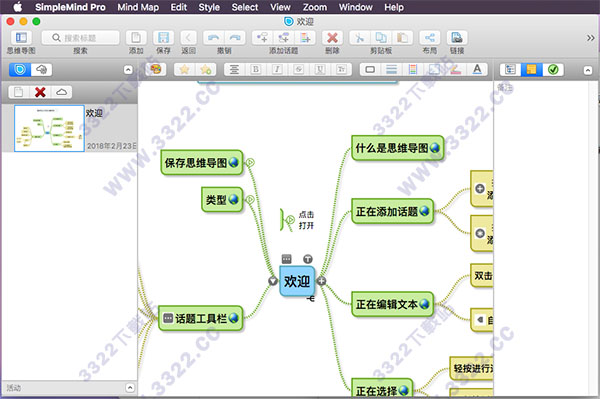The width and height of the screenshot is (600, 399).
Task: Open the link tool icon
Action: 457,37
